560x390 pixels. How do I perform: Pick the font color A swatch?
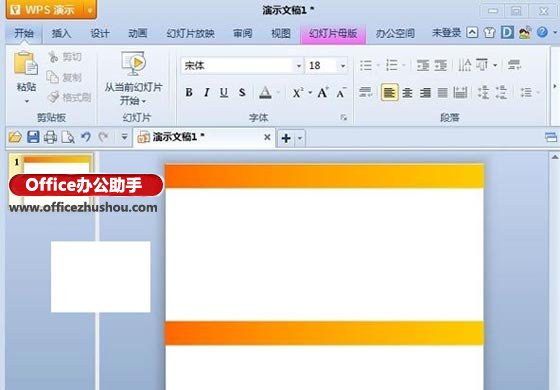tap(265, 93)
